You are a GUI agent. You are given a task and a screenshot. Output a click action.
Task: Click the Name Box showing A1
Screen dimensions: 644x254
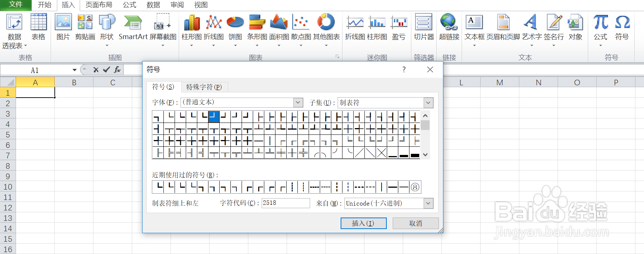point(36,70)
